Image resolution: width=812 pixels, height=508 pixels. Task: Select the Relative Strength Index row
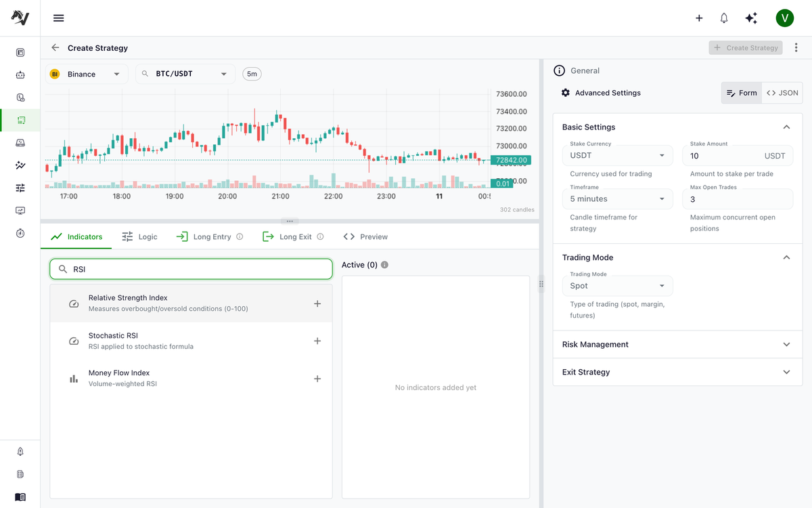click(x=191, y=303)
